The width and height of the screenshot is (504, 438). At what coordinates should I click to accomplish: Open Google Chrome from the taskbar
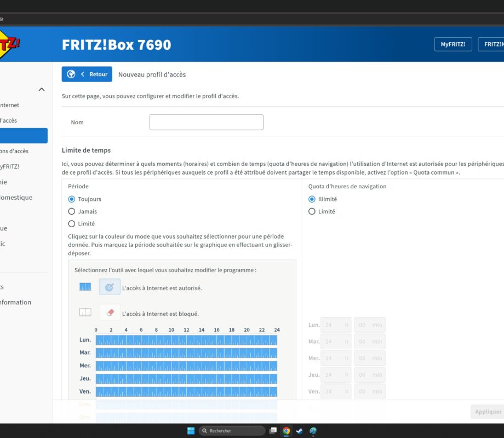287,431
